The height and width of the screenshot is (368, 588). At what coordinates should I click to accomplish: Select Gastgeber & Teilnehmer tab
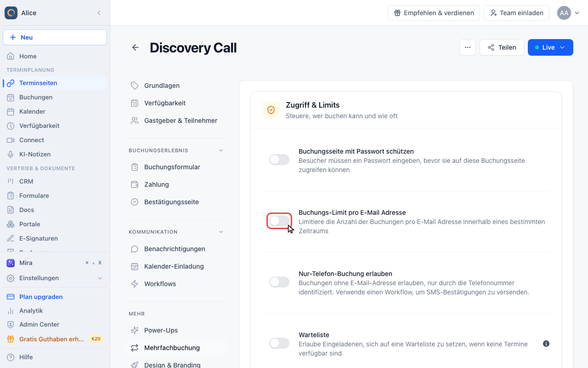[176, 121]
